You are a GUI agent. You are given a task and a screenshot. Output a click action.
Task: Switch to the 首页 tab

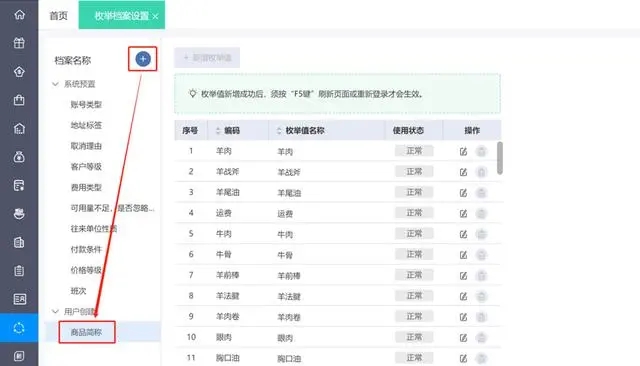click(x=58, y=16)
